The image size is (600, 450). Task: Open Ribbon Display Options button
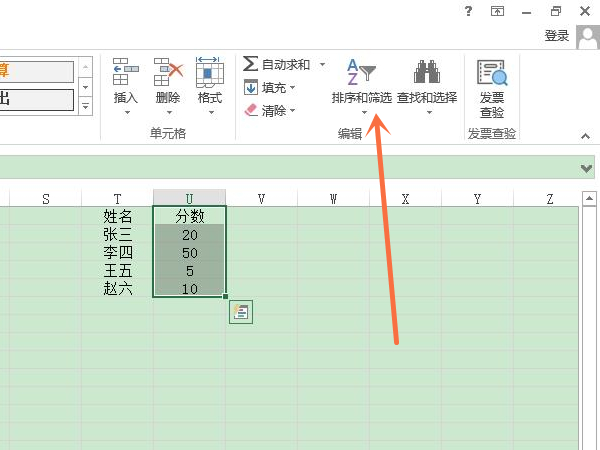(x=497, y=11)
